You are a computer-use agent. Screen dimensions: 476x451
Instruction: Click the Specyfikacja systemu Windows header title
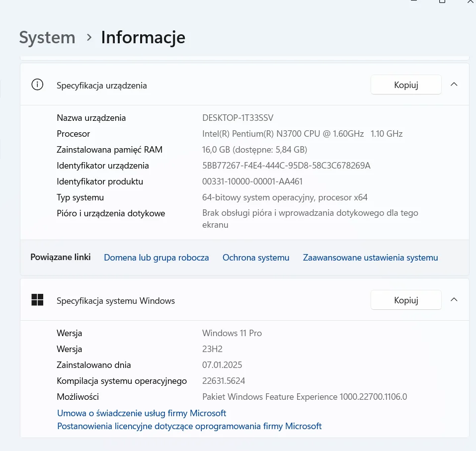click(x=116, y=301)
